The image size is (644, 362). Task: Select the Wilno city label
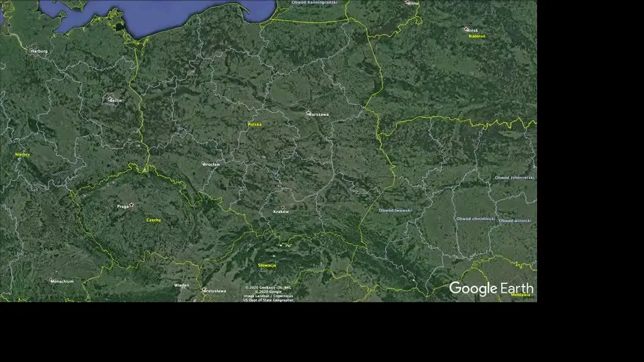tap(413, 3)
